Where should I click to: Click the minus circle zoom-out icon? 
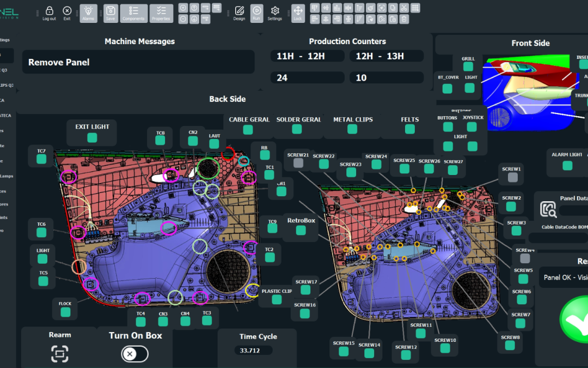(183, 19)
